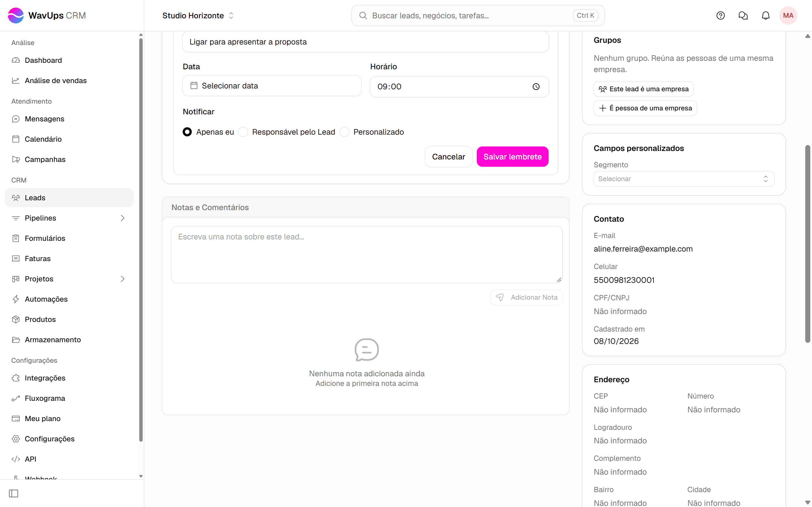This screenshot has width=812, height=507.
Task: Select the Personalizado notification option
Action: [345, 132]
